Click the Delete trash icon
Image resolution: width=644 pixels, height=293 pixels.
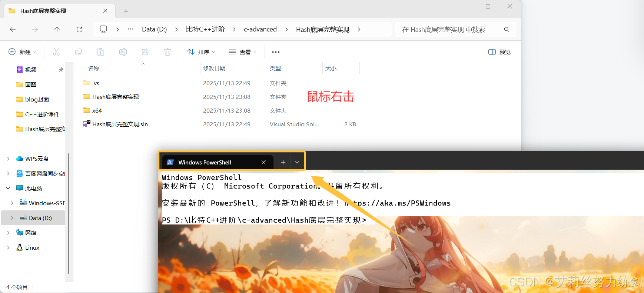coord(167,52)
